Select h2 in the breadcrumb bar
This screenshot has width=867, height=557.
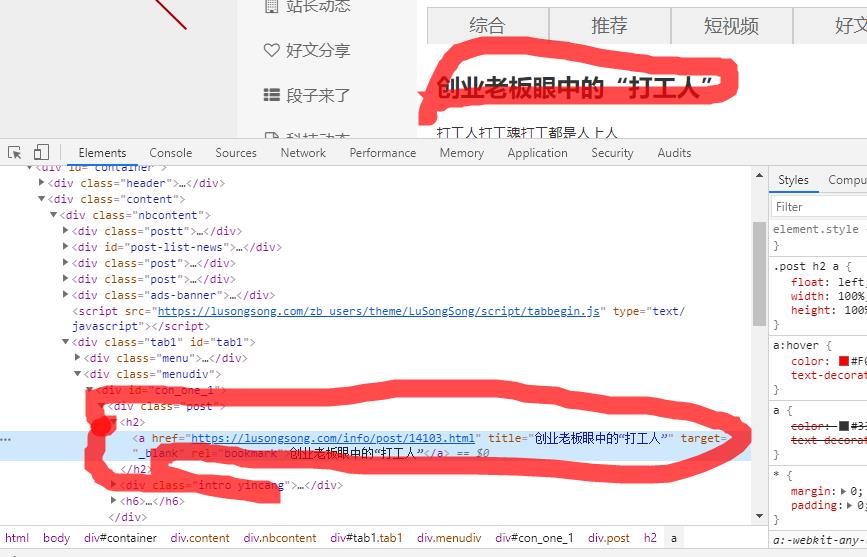[650, 538]
